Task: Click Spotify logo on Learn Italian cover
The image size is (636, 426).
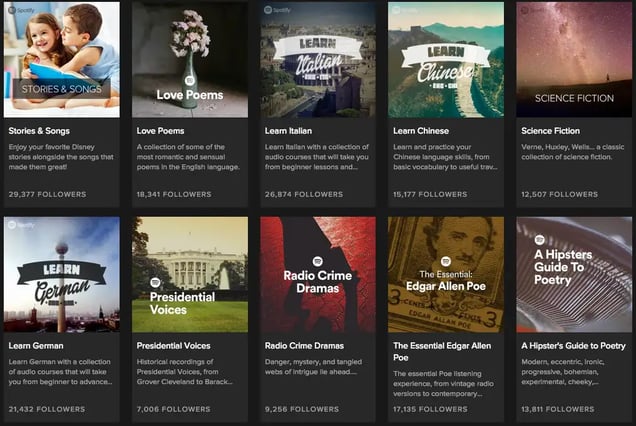Action: tap(274, 10)
